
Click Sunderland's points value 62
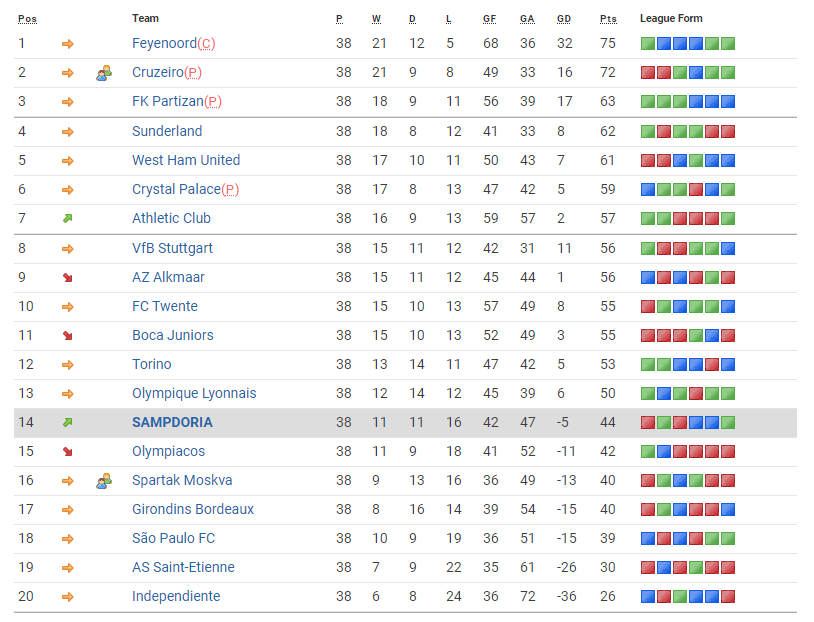(608, 131)
